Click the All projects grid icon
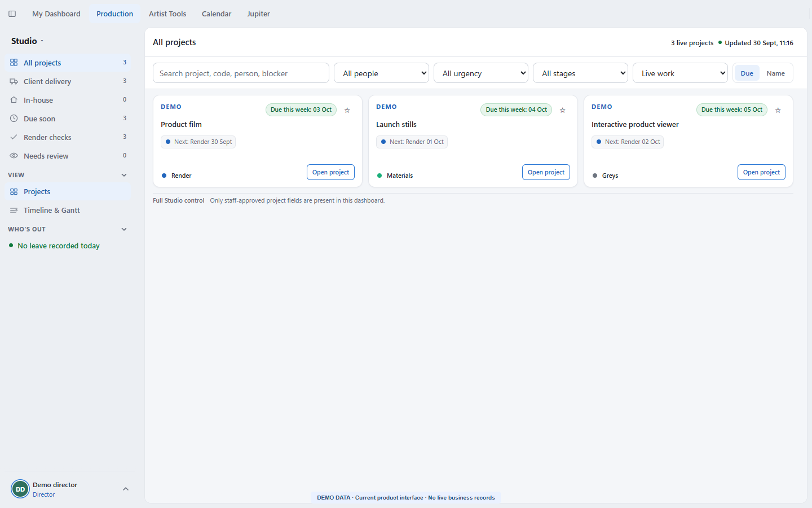 tap(14, 63)
